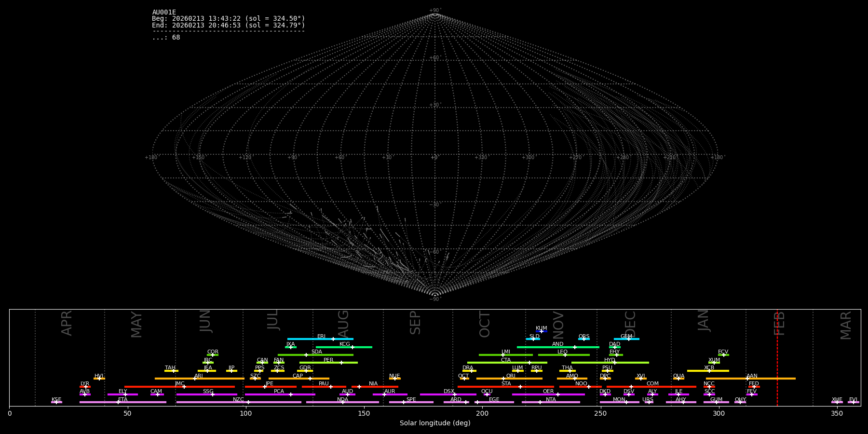The height and width of the screenshot is (434, 868).
Task: Click the HYD shower bar
Action: [x=610, y=363]
